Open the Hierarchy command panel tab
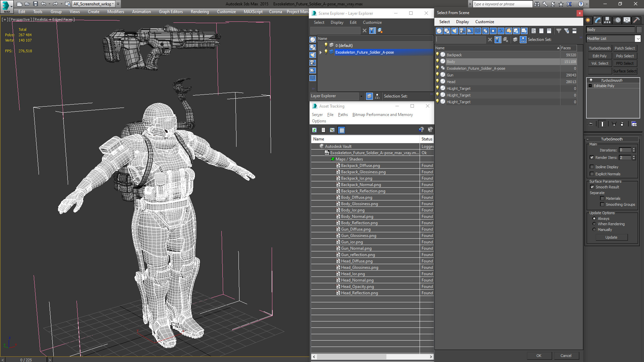The height and width of the screenshot is (362, 644). [x=607, y=20]
